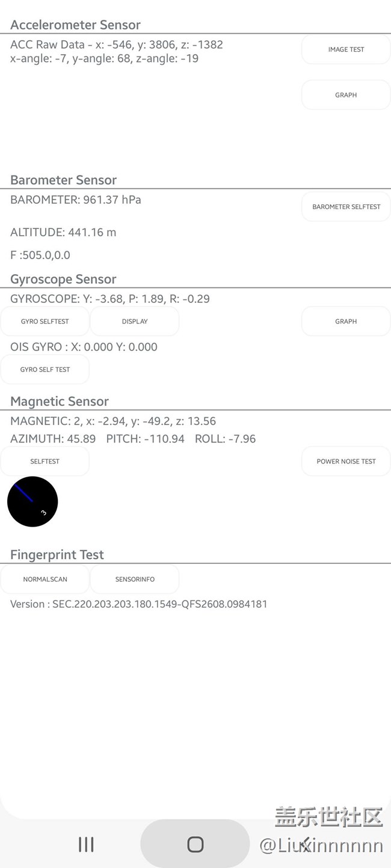The width and height of the screenshot is (391, 868).
Task: Tap the AZIMUTH, PITCH, ROLL readout
Action: pyautogui.click(x=133, y=439)
